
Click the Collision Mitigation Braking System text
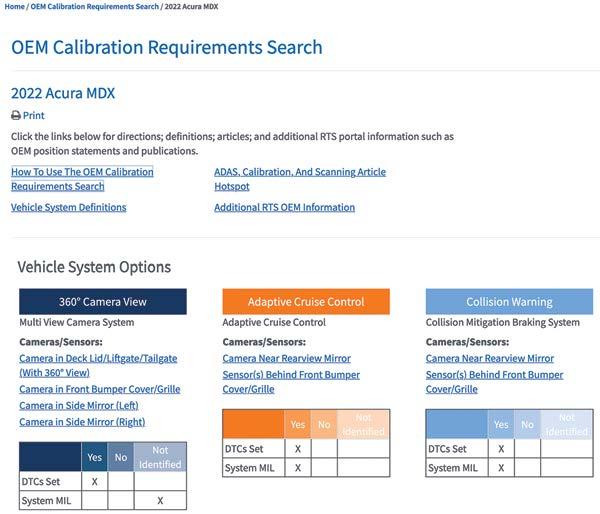503,323
